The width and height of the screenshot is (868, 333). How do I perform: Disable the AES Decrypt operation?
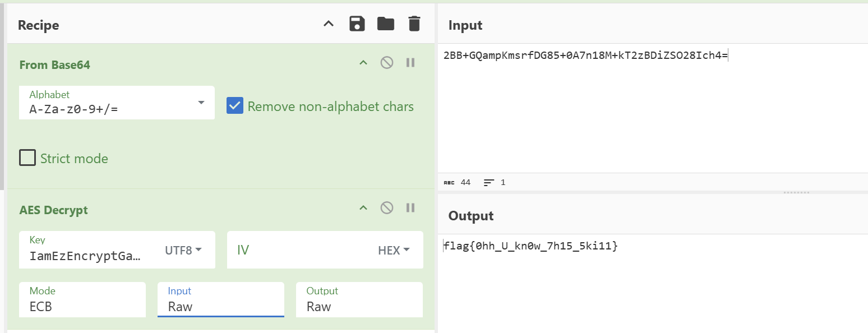(x=387, y=208)
